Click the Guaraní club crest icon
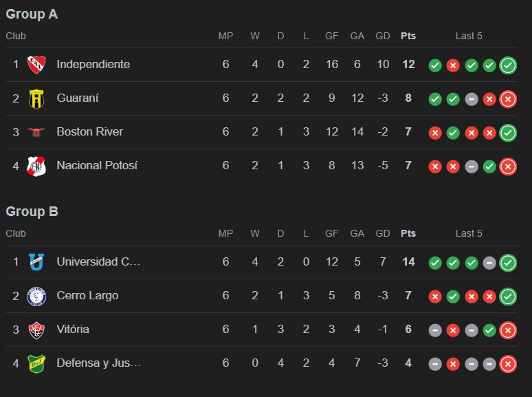This screenshot has height=397, width=532. [36, 98]
